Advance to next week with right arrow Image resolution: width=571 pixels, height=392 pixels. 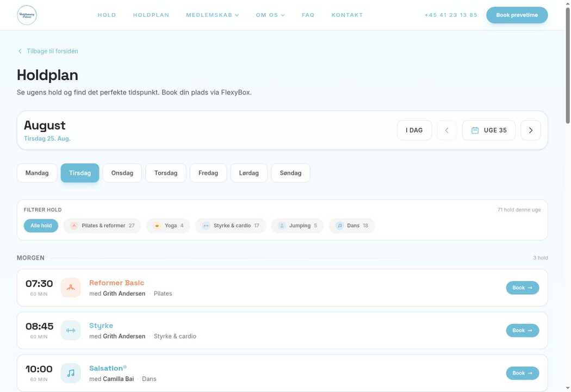[531, 130]
